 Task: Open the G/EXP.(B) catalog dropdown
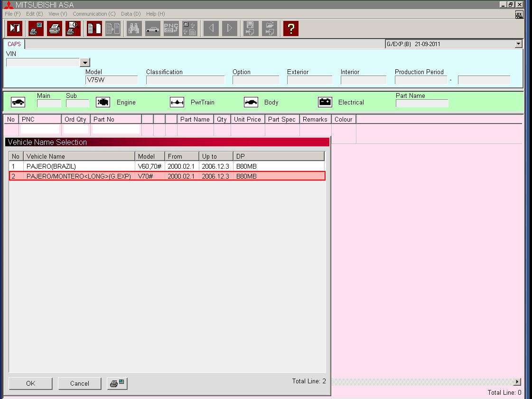(518, 44)
